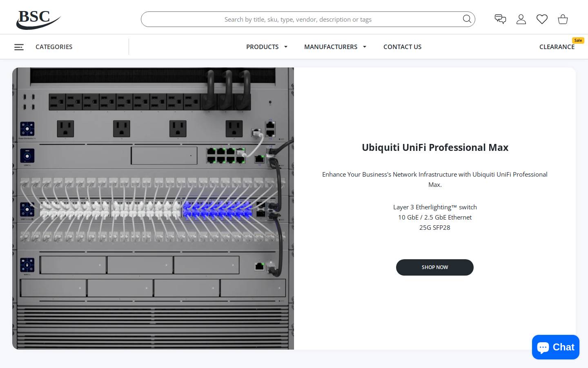Open the shopping basket icon
This screenshot has height=368, width=588.
coord(563,19)
